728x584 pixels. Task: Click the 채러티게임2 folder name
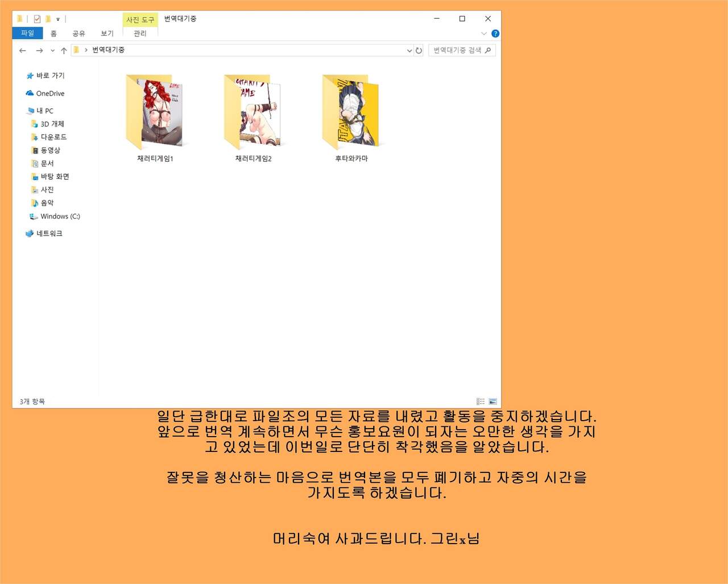254,159
